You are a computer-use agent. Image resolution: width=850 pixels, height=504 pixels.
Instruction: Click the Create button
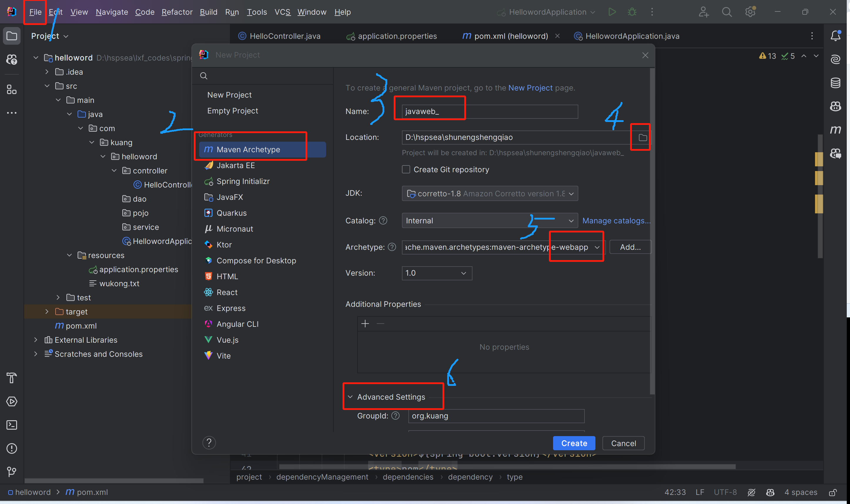coord(574,443)
